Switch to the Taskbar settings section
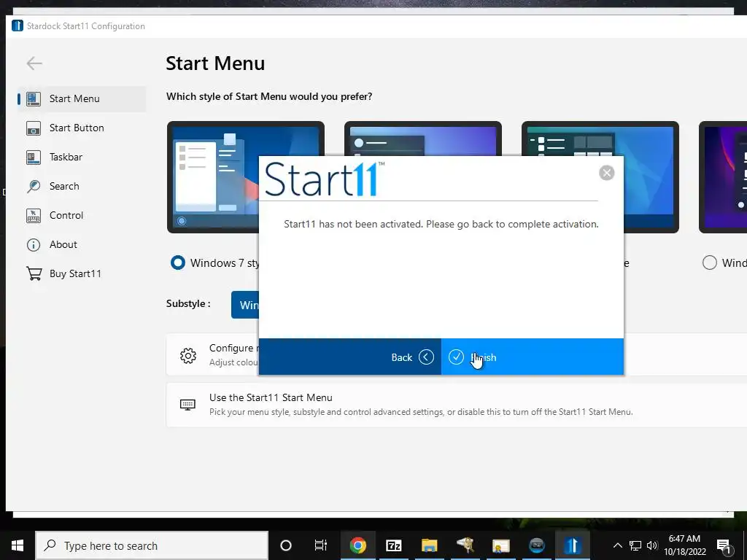The height and width of the screenshot is (560, 747). coord(82,157)
